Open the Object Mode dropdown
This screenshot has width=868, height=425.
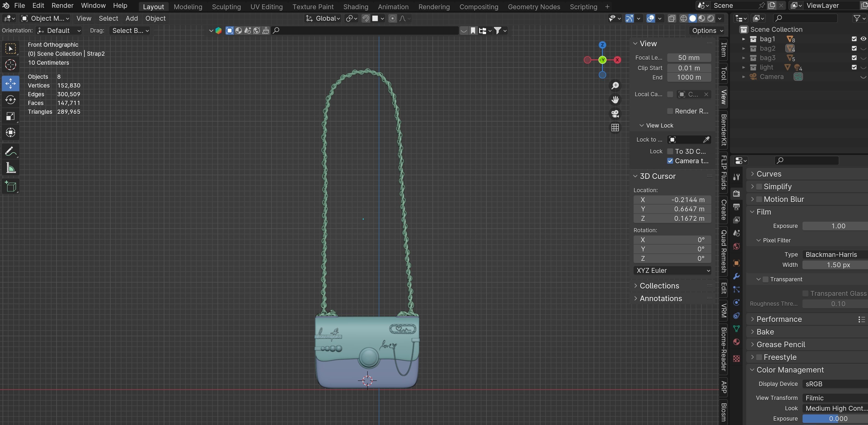point(45,18)
